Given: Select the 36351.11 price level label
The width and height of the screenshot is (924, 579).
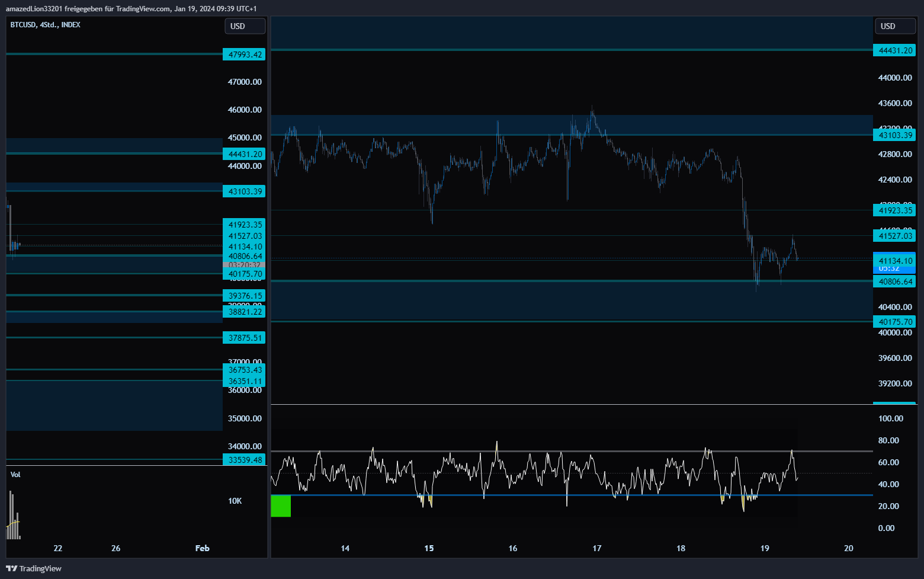Looking at the screenshot, I should 244,381.
